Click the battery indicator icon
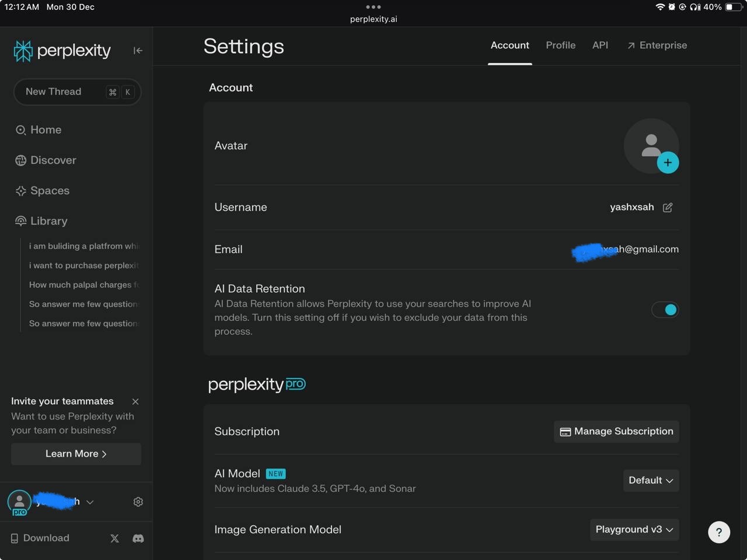Viewport: 747px width, 560px height. pyautogui.click(x=733, y=7)
